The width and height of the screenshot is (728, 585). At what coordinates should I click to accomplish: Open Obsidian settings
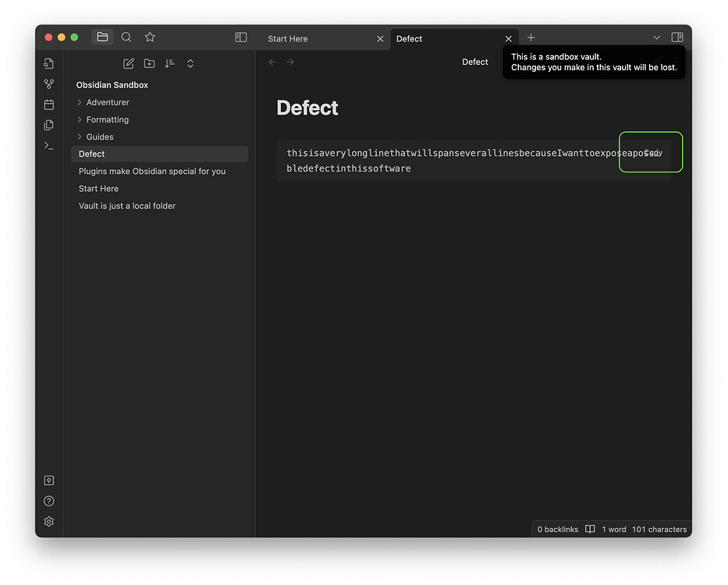[x=48, y=521]
